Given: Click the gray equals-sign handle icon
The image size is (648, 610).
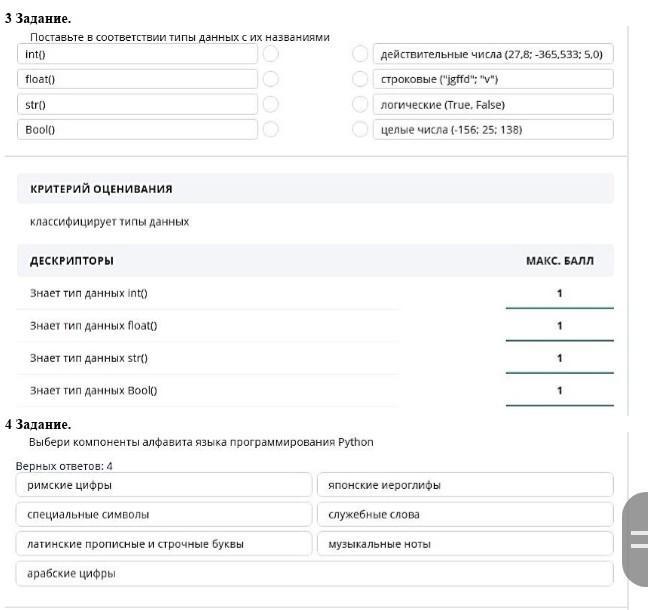Looking at the screenshot, I should coord(637,539).
